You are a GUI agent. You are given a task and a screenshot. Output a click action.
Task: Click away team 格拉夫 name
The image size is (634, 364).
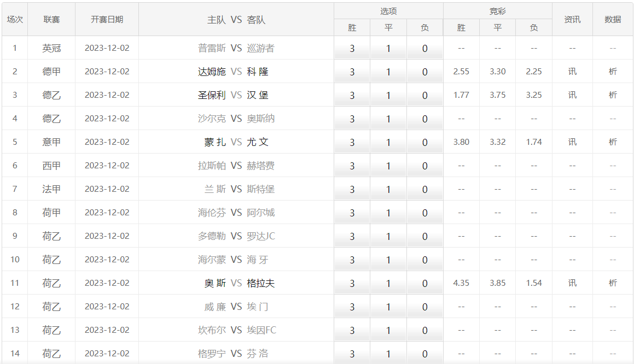(x=261, y=283)
